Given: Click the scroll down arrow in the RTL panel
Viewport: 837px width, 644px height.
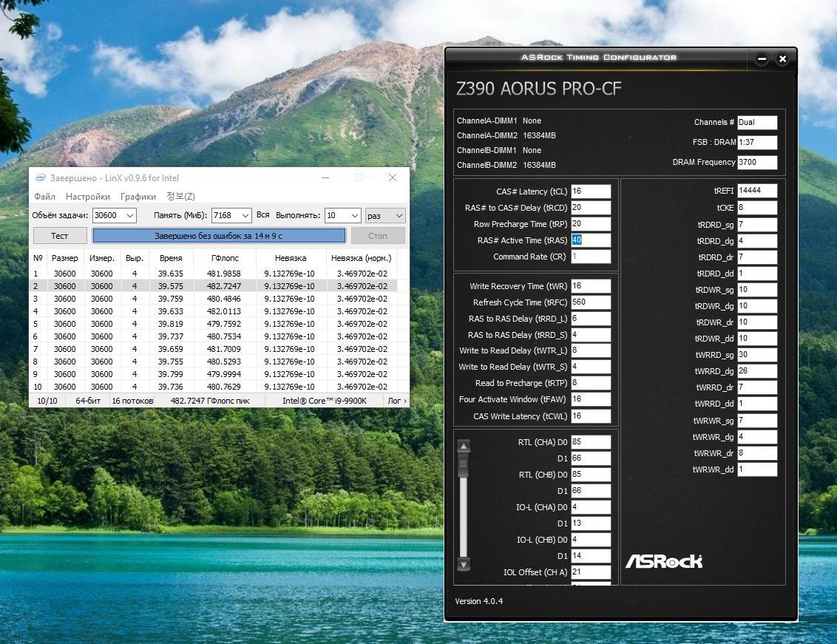Looking at the screenshot, I should click(464, 564).
